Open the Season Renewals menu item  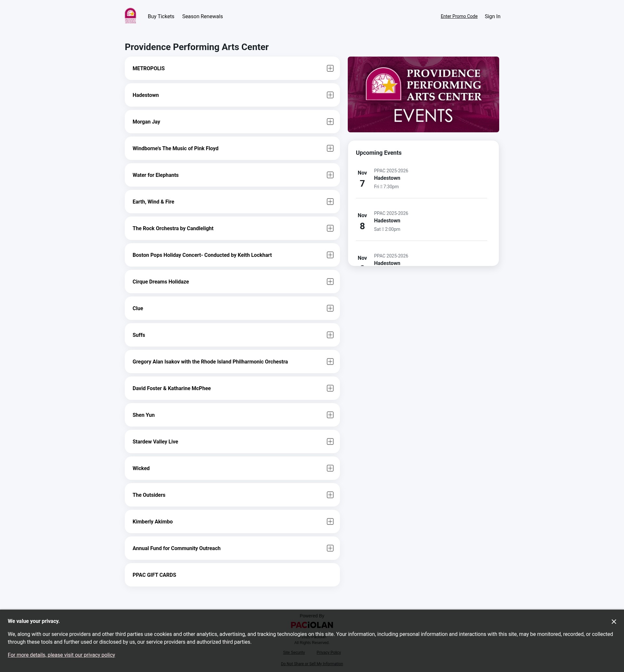coord(202,17)
